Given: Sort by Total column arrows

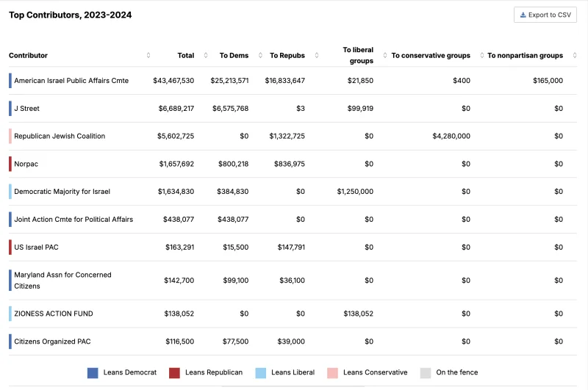Looking at the screenshot, I should 206,55.
